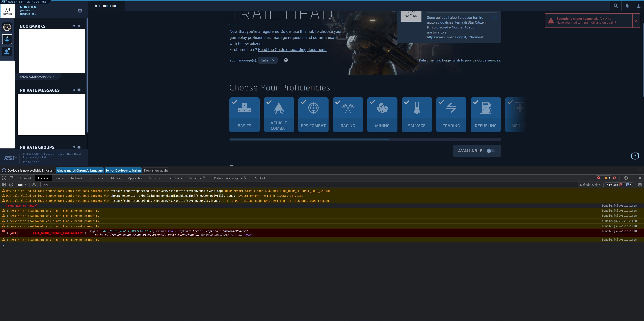Open DevTools settings gear icon
This screenshot has height=321, width=644.
[626, 178]
